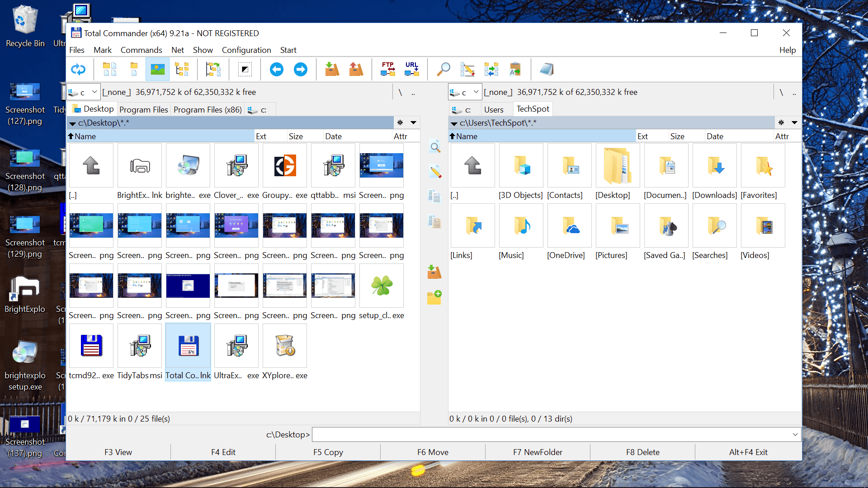Image resolution: width=868 pixels, height=488 pixels.
Task: Click the F5 Copy button
Action: (328, 452)
